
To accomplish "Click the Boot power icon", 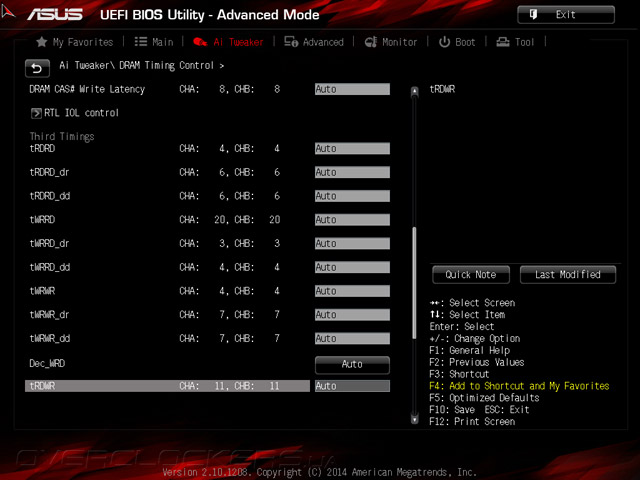I will (444, 42).
